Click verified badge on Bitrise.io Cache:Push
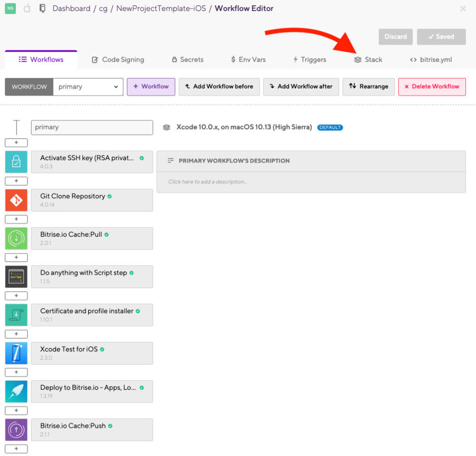 pos(110,426)
